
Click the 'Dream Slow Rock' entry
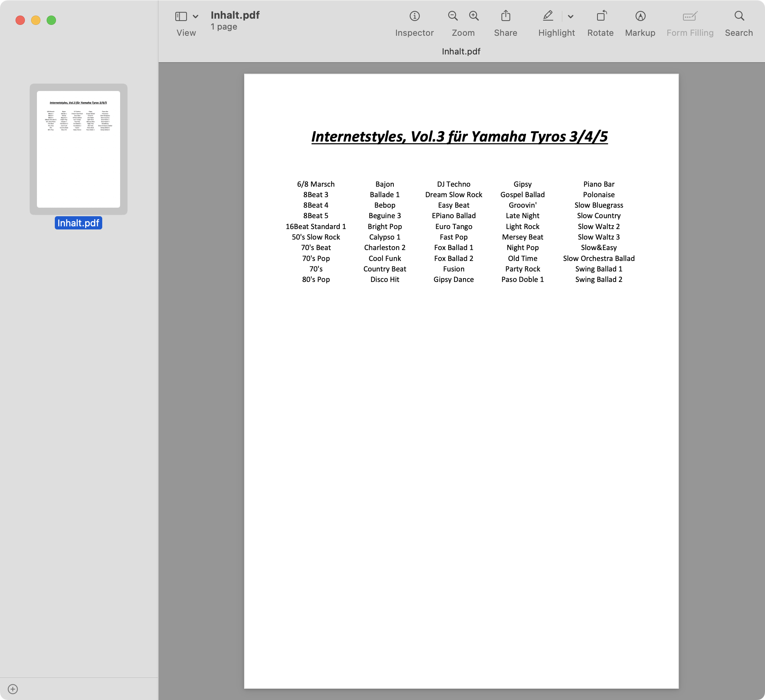pyautogui.click(x=454, y=194)
